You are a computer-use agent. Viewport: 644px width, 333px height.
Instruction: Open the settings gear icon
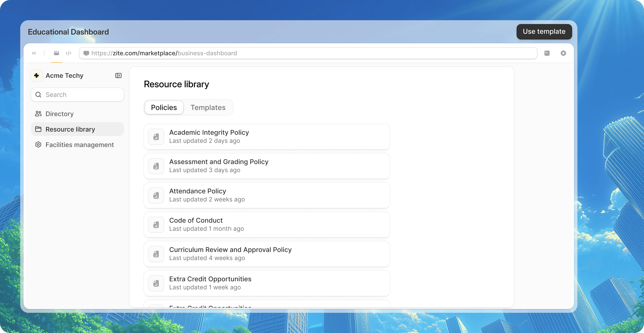563,53
